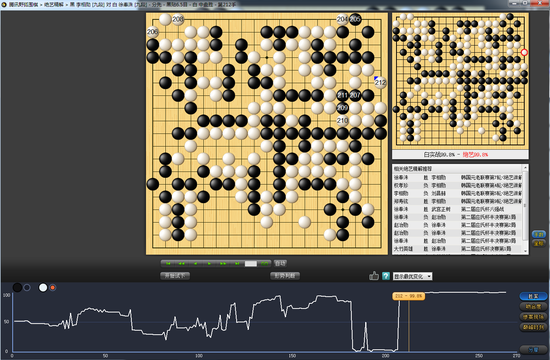Viewport: 550px width, 360px height.
Task: Select the white player radio button with orange dot
Action: [53, 288]
